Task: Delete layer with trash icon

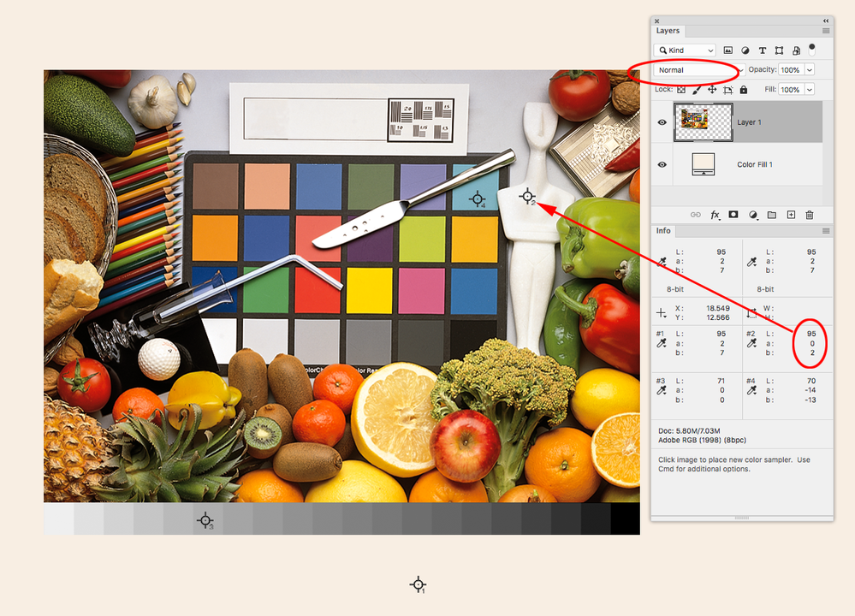Action: pyautogui.click(x=810, y=215)
